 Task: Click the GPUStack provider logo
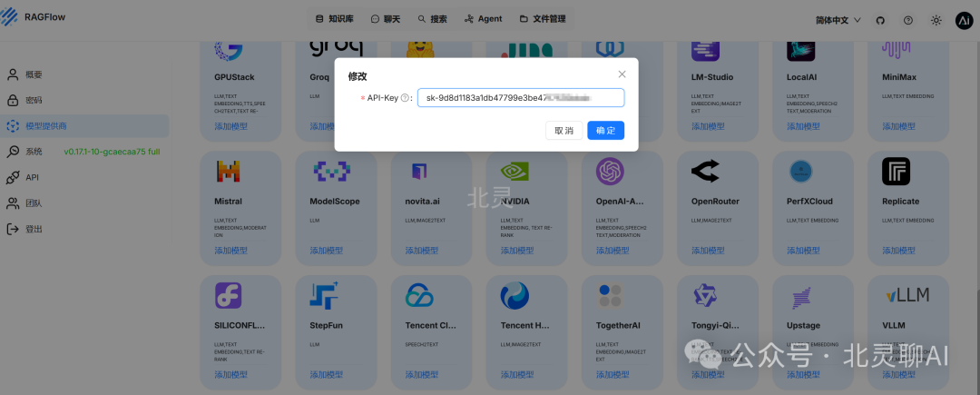pos(228,51)
